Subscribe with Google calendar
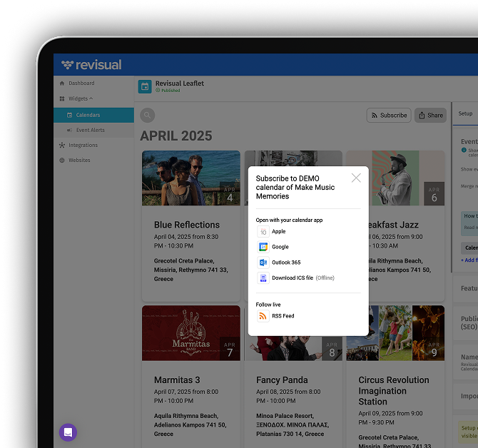 pos(273,247)
